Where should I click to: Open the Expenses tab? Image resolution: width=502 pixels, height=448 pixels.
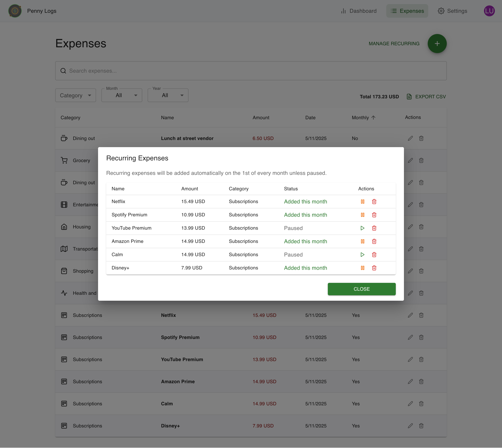[407, 11]
